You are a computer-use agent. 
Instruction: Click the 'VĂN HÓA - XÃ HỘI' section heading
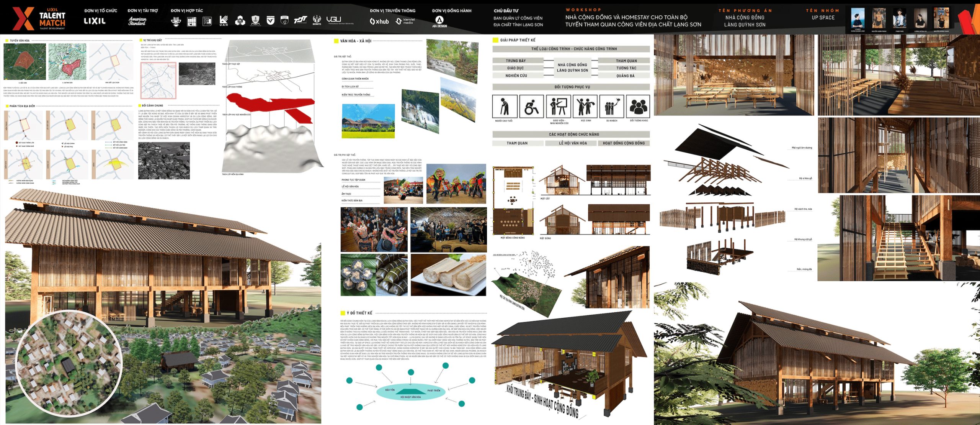[x=356, y=41]
